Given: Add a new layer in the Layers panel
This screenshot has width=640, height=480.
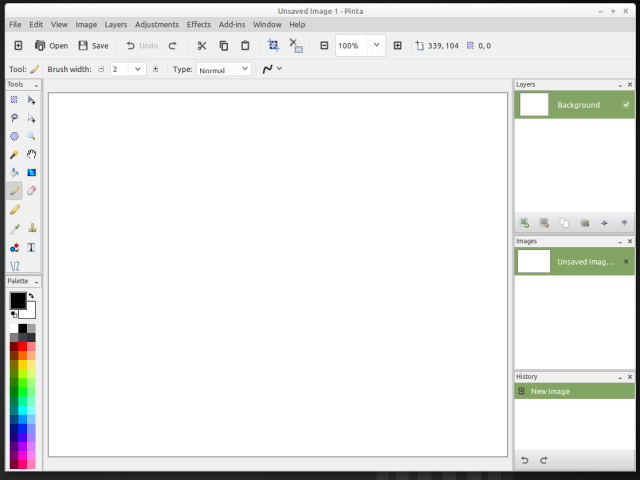Looking at the screenshot, I should point(524,222).
